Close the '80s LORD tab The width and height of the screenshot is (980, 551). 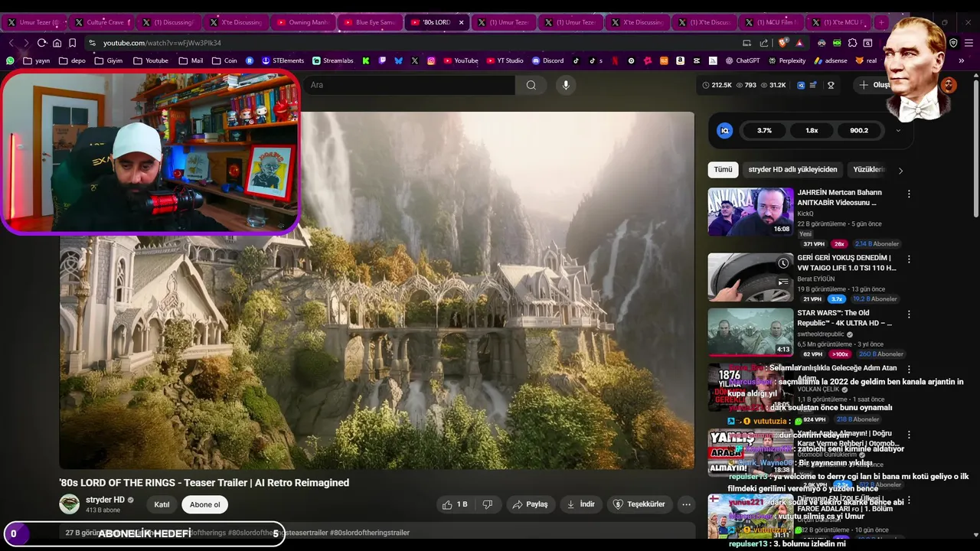point(461,22)
